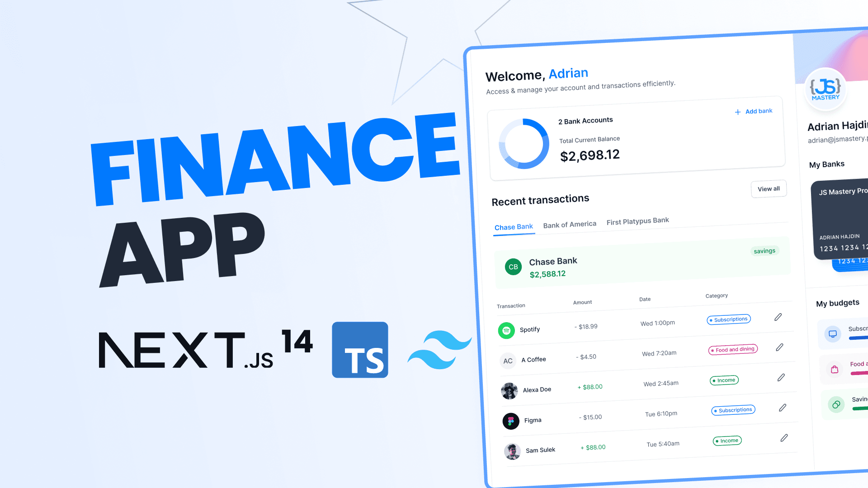The width and height of the screenshot is (868, 488).
Task: Click the A Coffee transaction edit icon
Action: 780,347
